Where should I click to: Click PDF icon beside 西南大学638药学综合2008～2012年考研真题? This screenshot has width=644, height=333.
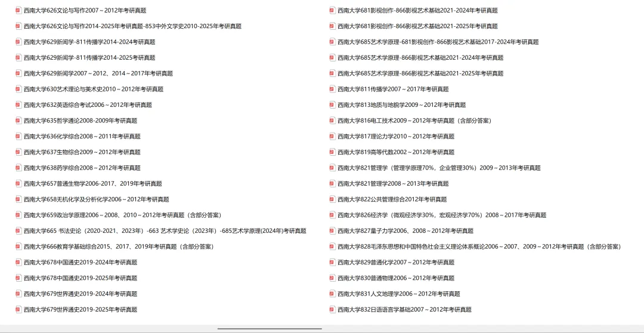point(18,168)
